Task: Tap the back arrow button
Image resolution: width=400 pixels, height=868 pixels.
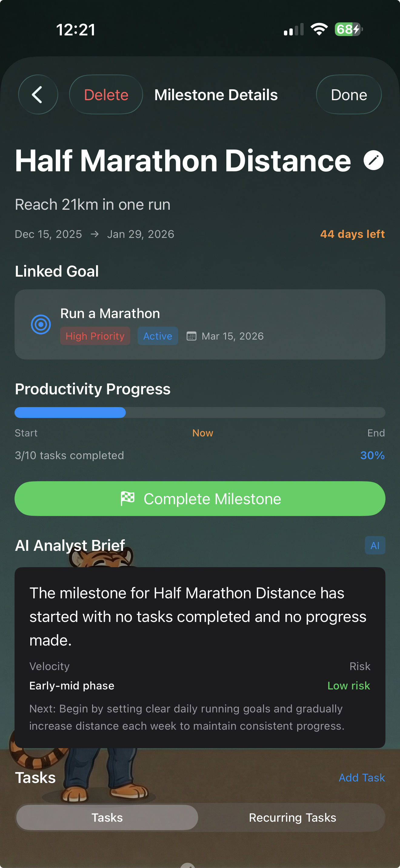Action: click(x=38, y=95)
